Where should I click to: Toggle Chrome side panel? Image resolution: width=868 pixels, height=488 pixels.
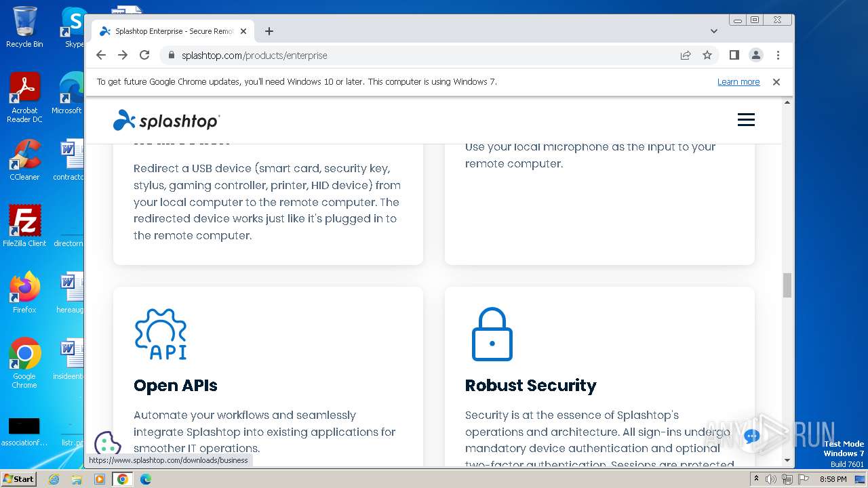tap(734, 55)
